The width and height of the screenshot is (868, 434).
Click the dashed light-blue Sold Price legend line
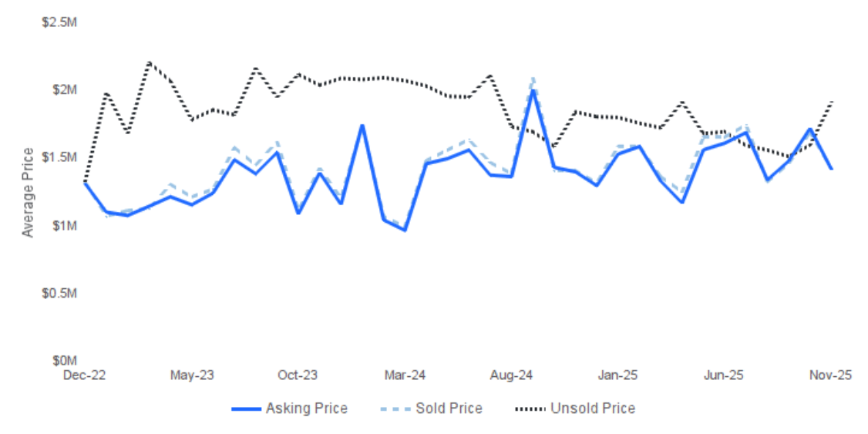click(395, 409)
